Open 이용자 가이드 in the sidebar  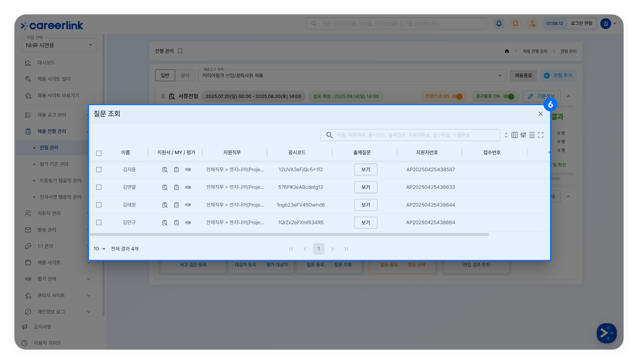(x=47, y=343)
